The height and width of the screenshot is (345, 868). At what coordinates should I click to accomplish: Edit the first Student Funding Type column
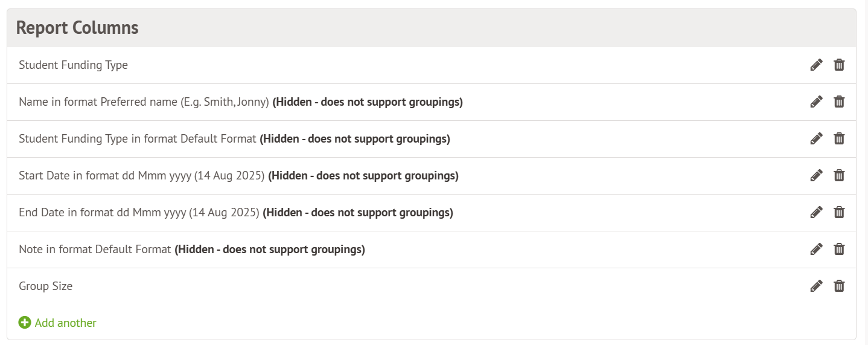[x=816, y=65]
